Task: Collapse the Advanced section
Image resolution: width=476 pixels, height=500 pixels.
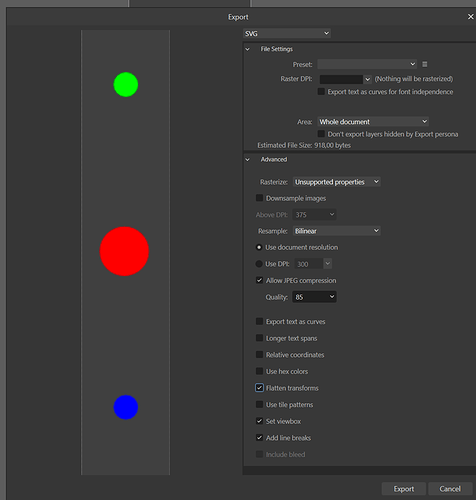Action: click(x=247, y=159)
